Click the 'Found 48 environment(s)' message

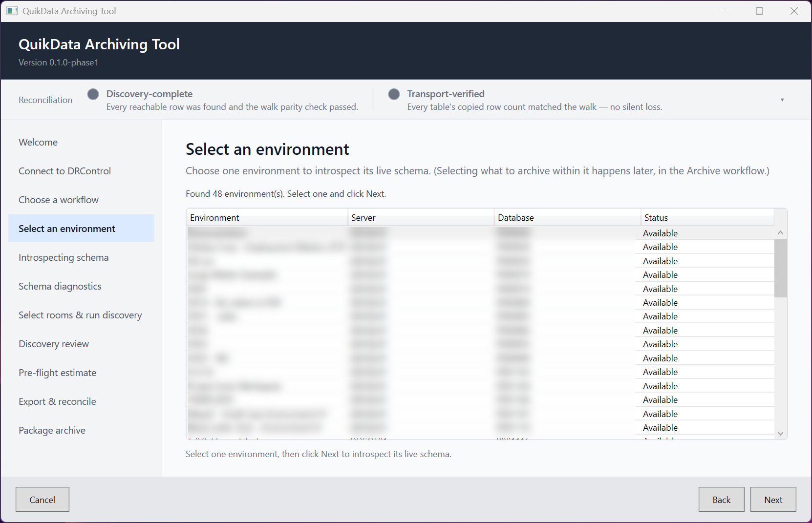(286, 194)
